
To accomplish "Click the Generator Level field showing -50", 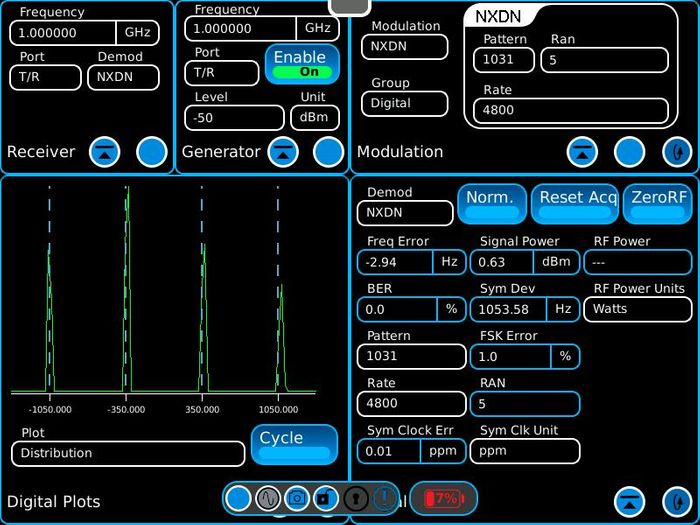I will 234,118.
